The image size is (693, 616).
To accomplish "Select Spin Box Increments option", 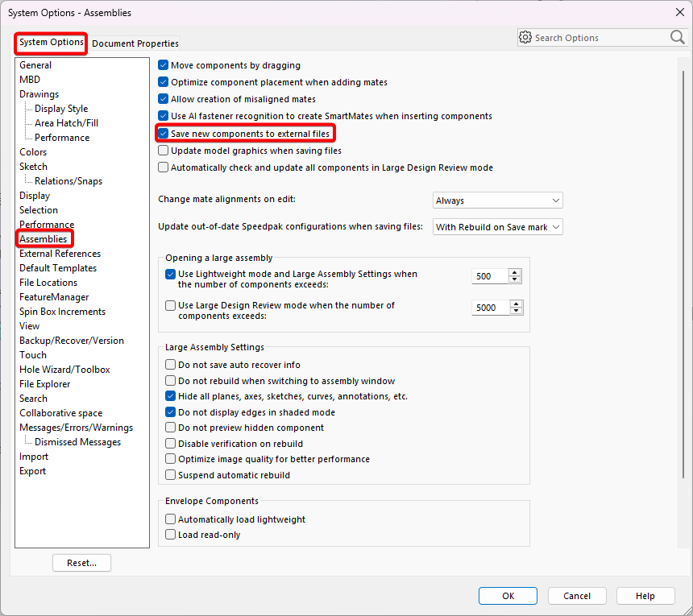I will 62,312.
